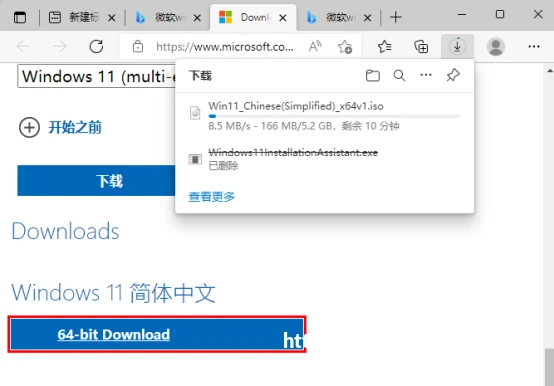Open a new tab with plus button

coord(396,17)
